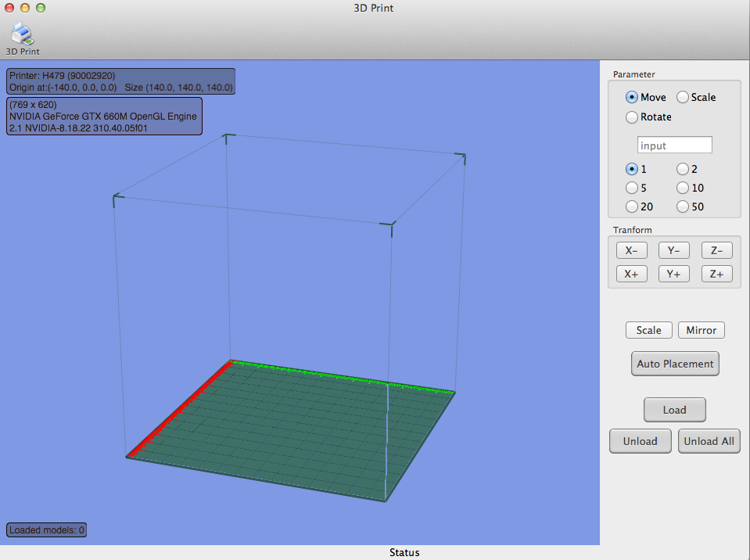Viewport: 750px width, 560px height.
Task: Choose step value 10
Action: 683,188
